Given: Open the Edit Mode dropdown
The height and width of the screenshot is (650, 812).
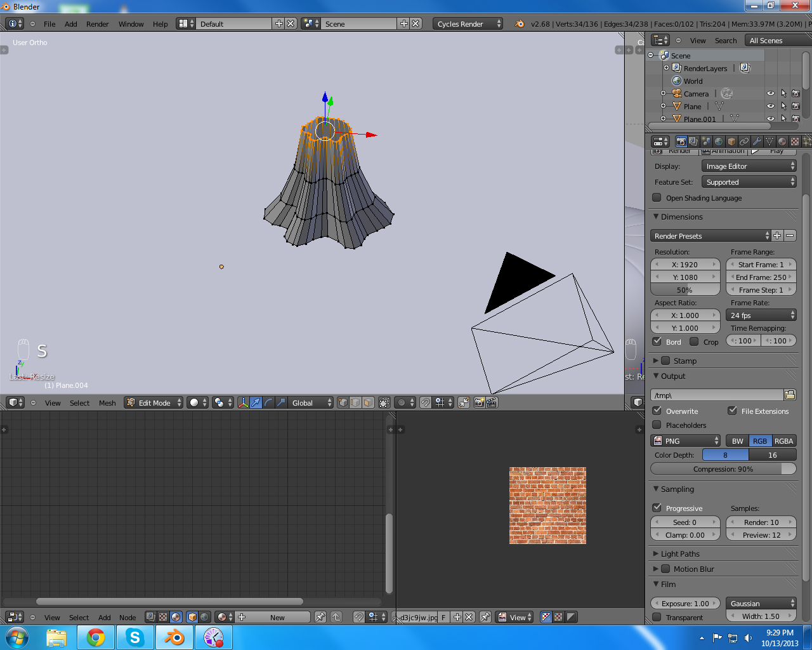Looking at the screenshot, I should tap(154, 402).
